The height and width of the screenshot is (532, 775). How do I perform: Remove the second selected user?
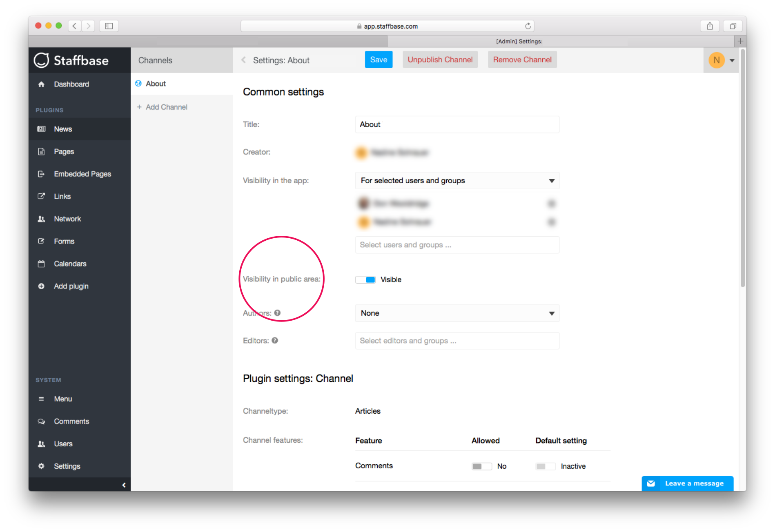pyautogui.click(x=552, y=222)
